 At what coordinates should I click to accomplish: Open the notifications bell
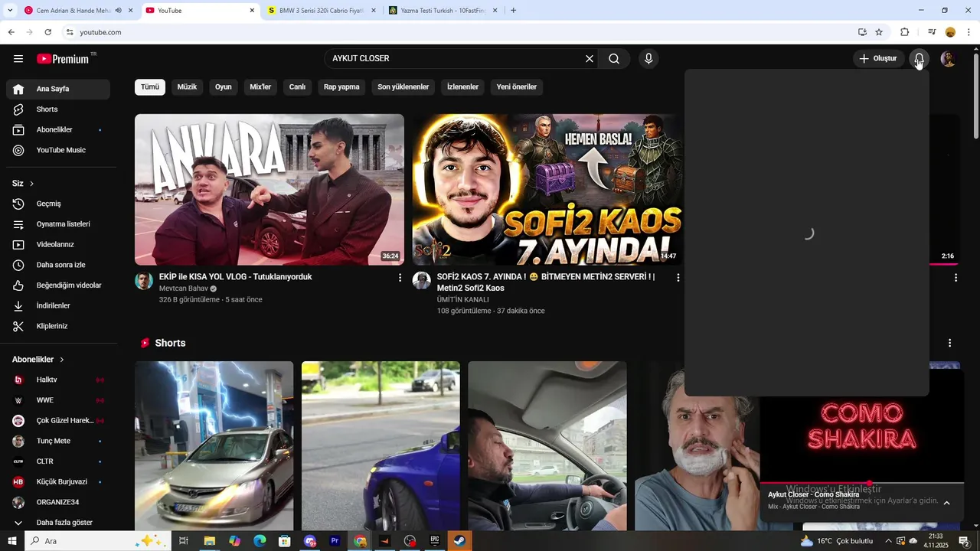click(x=919, y=59)
